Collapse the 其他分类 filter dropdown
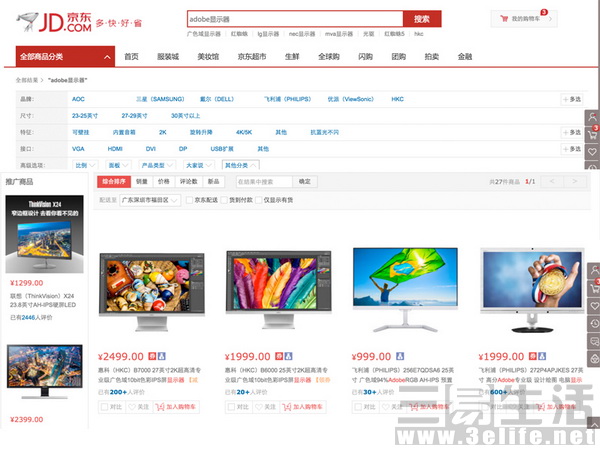This screenshot has height=450, width=600. pyautogui.click(x=241, y=165)
